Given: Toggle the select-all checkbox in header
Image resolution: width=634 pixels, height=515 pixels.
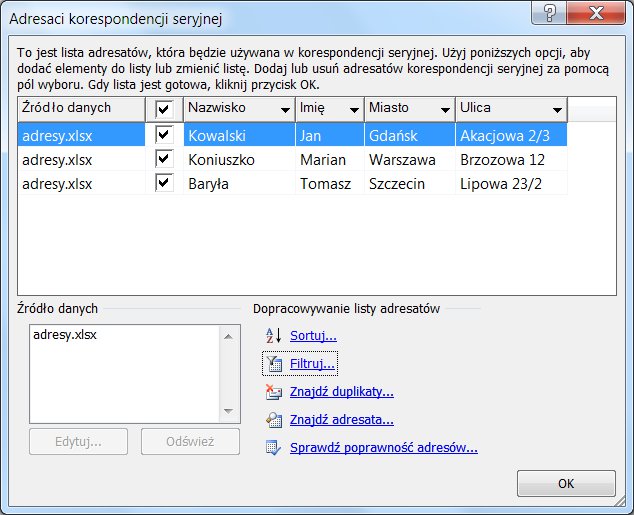Looking at the screenshot, I should [164, 109].
